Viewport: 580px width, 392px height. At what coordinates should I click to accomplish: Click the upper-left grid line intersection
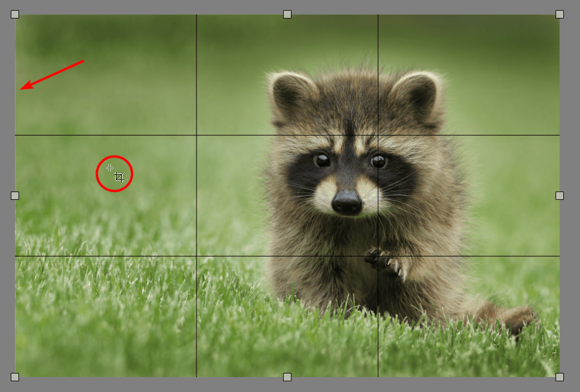(197, 135)
